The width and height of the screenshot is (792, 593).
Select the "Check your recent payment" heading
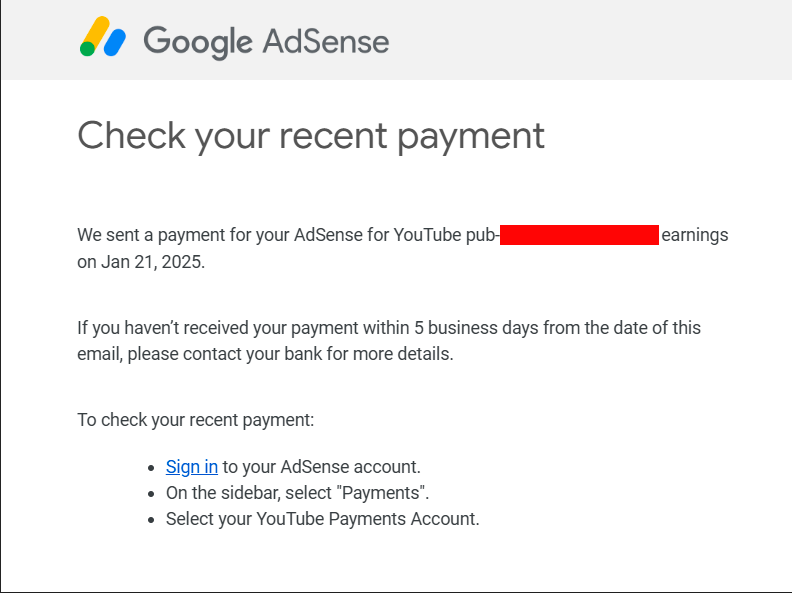(x=311, y=136)
